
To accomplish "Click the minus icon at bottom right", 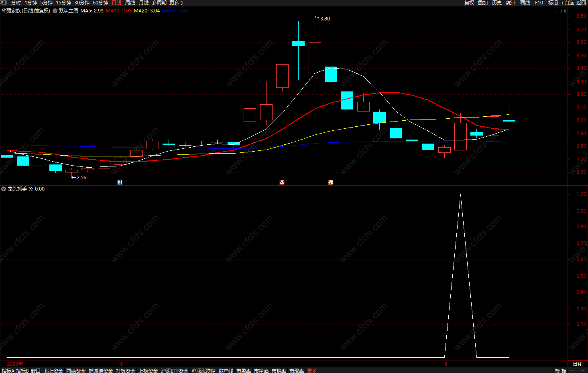I will 583,371.
